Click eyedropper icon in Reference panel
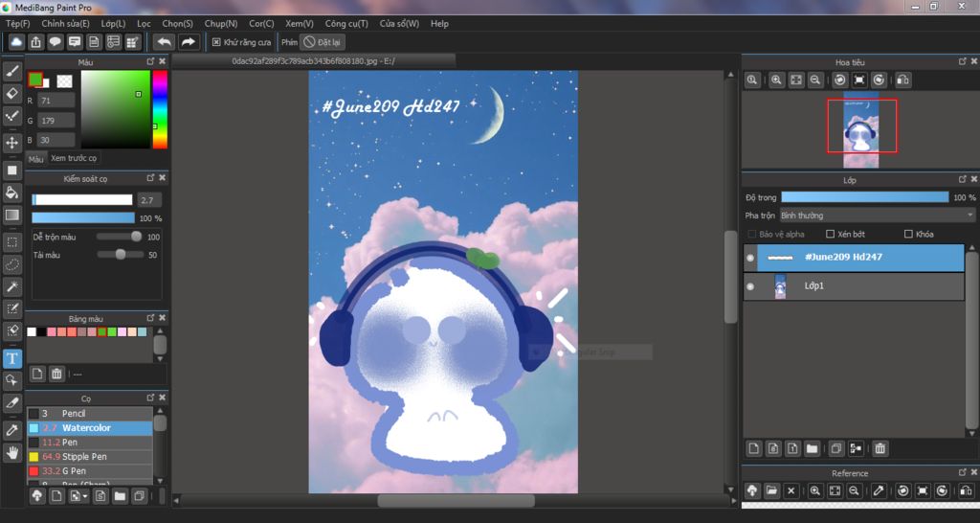 click(x=879, y=491)
